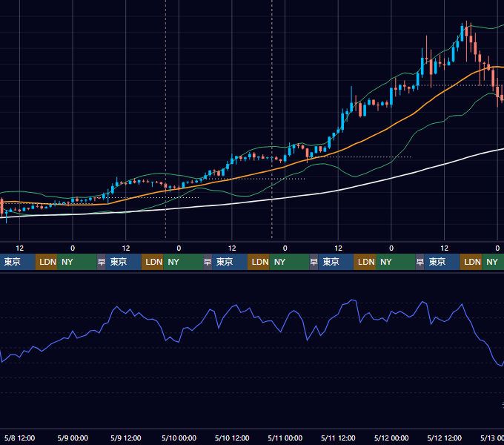504x445 pixels.
Task: Click the 5/11 00:00 date label
Action: click(285, 438)
